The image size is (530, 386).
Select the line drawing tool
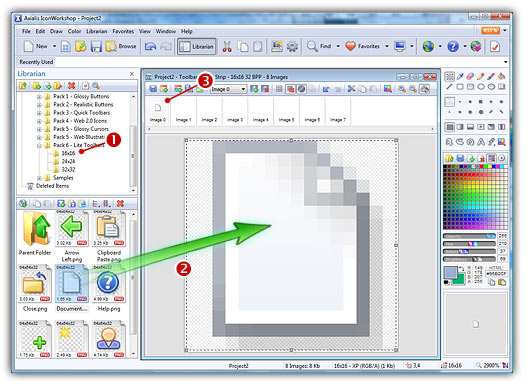449,87
